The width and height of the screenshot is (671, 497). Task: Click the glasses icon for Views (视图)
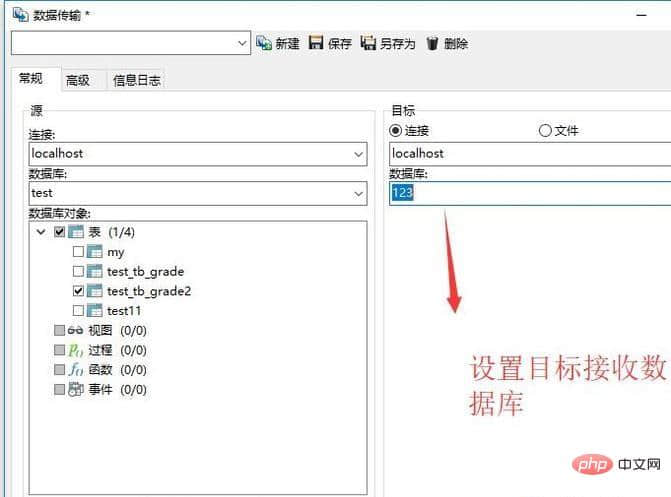click(x=75, y=330)
